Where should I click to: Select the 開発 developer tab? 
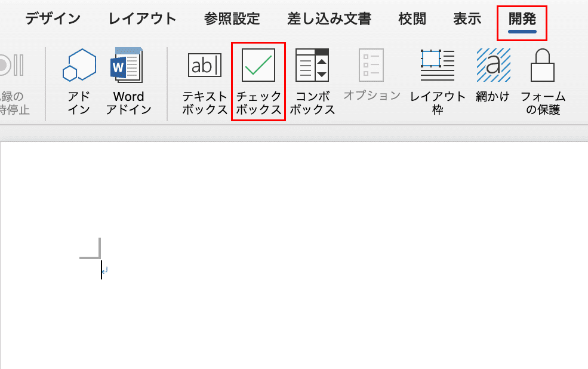(x=522, y=19)
